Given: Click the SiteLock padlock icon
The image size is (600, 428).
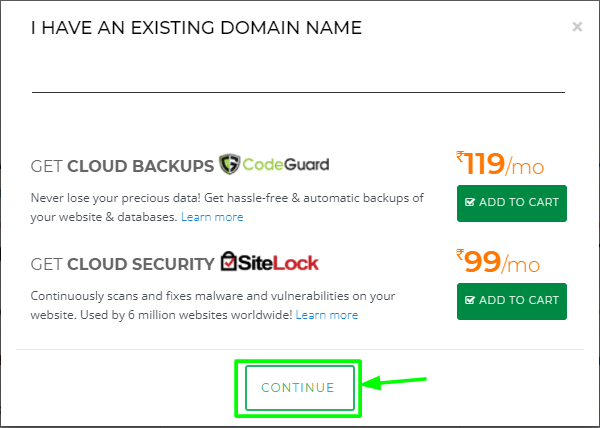Looking at the screenshot, I should [229, 262].
